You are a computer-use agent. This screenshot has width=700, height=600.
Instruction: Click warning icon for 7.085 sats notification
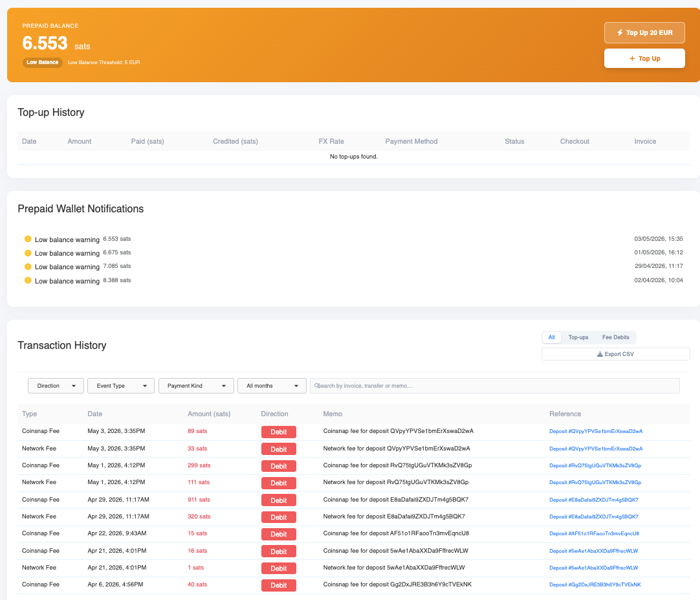pos(28,266)
